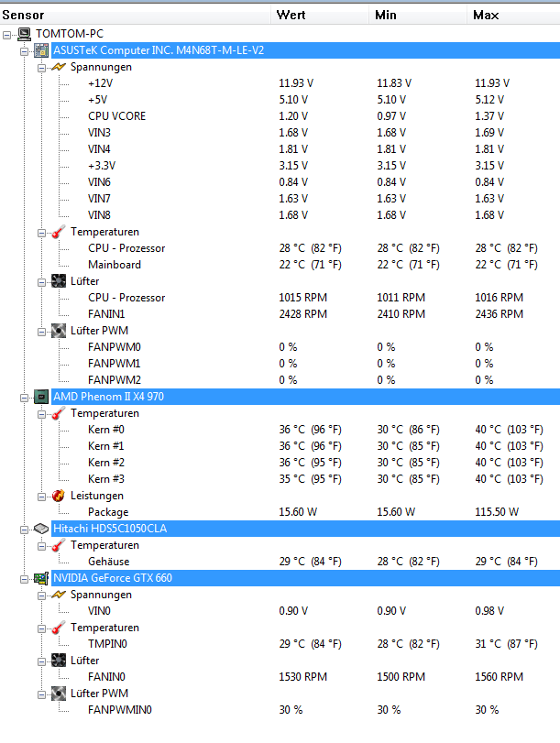Collapse the Leistungen group
Image resolution: width=560 pixels, height=743 pixels.
(42, 497)
